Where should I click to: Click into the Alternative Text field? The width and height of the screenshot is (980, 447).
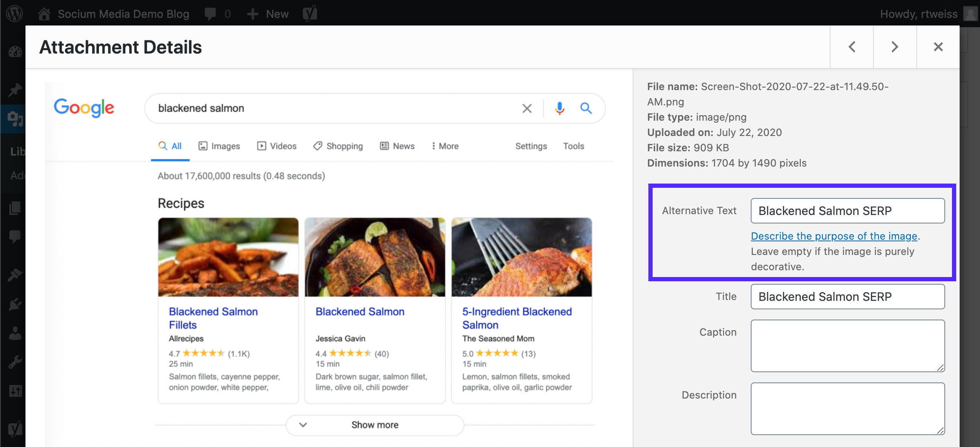click(848, 211)
